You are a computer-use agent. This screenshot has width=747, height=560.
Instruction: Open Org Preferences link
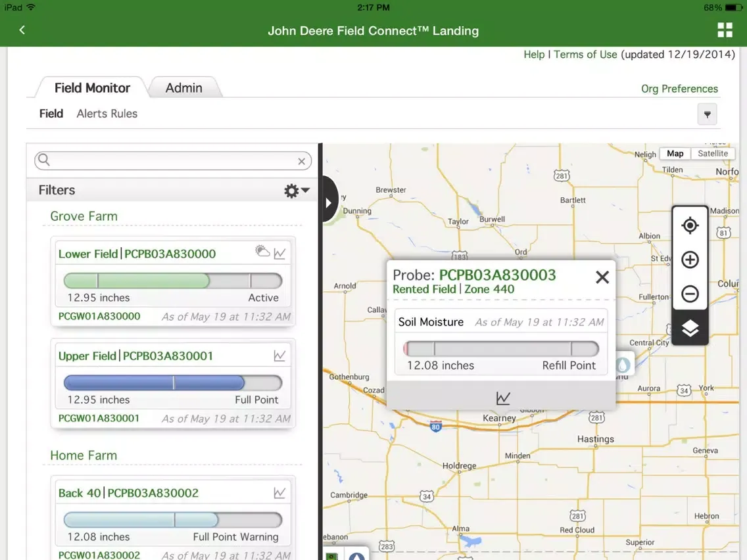click(x=679, y=89)
